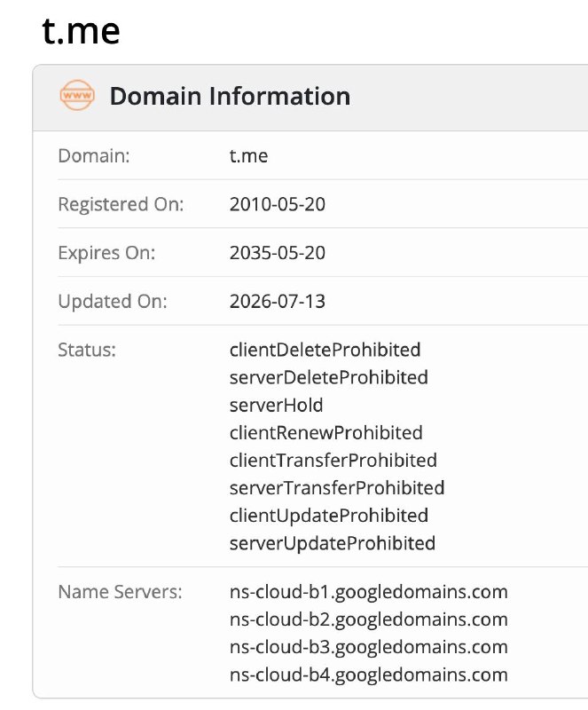Click the t.me page heading
Viewport: 588px width, 710px height.
81,31
